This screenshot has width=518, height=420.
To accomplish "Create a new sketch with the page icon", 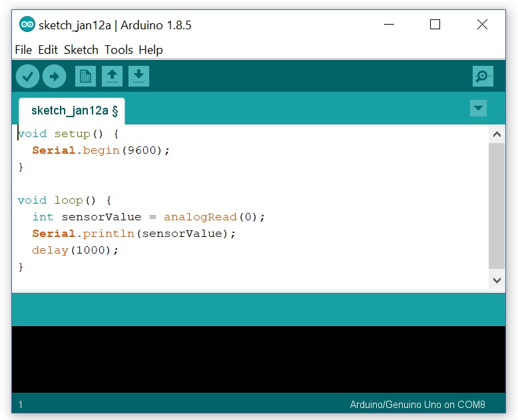I will (86, 77).
